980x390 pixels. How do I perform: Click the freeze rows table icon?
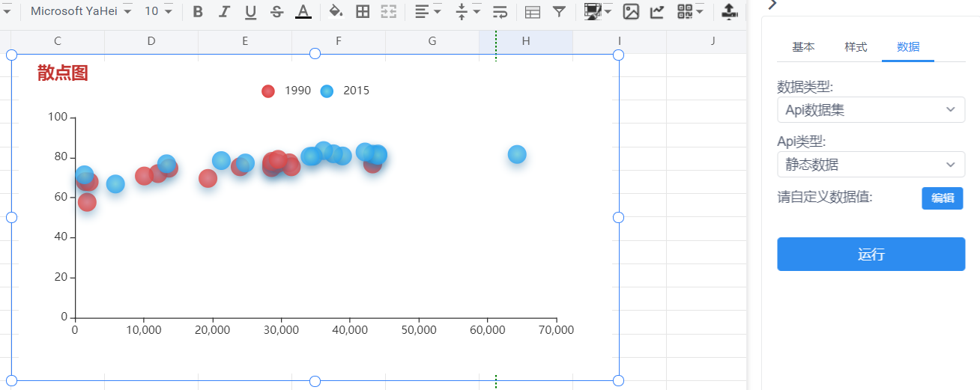coord(533,12)
